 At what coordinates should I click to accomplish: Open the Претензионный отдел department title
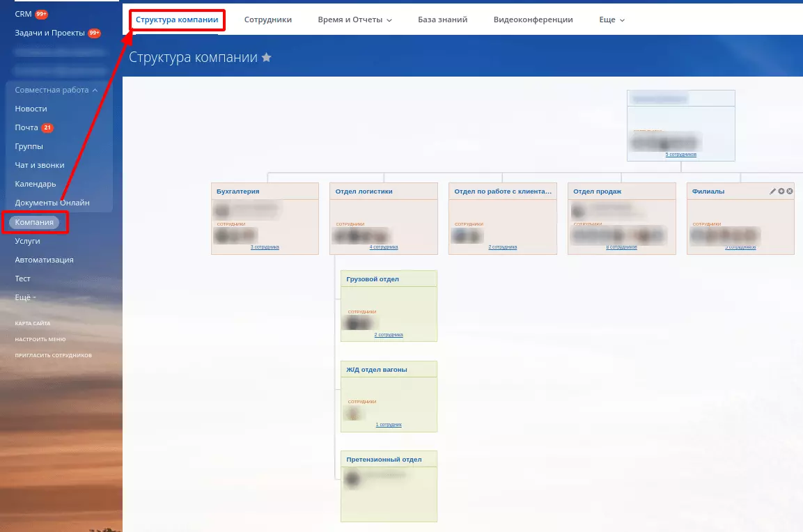tap(384, 460)
